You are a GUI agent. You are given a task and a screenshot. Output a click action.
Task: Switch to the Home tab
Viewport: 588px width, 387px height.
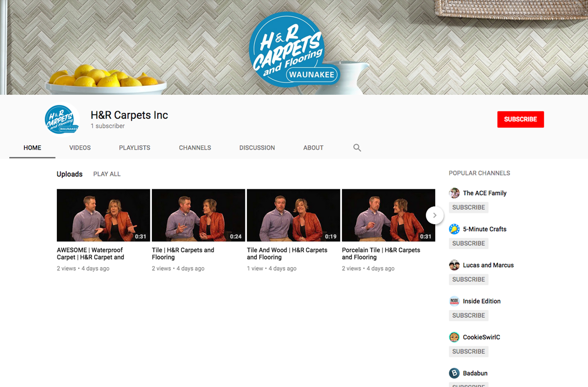point(32,148)
